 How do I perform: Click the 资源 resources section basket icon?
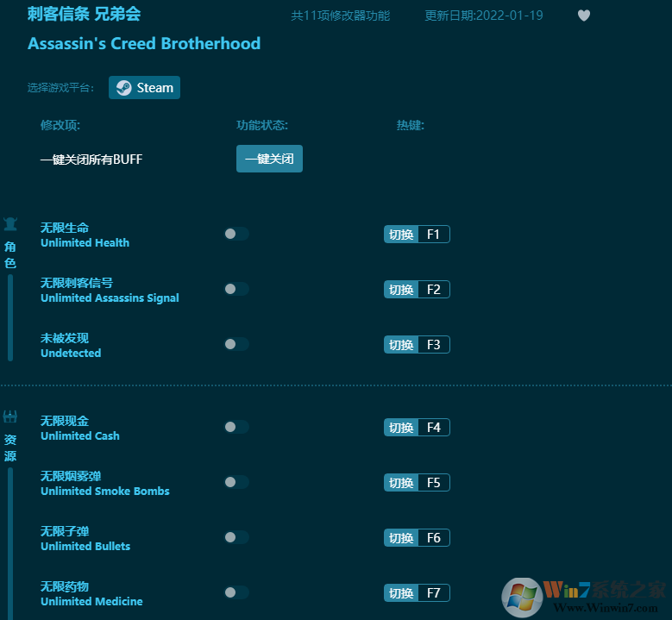coord(10,416)
